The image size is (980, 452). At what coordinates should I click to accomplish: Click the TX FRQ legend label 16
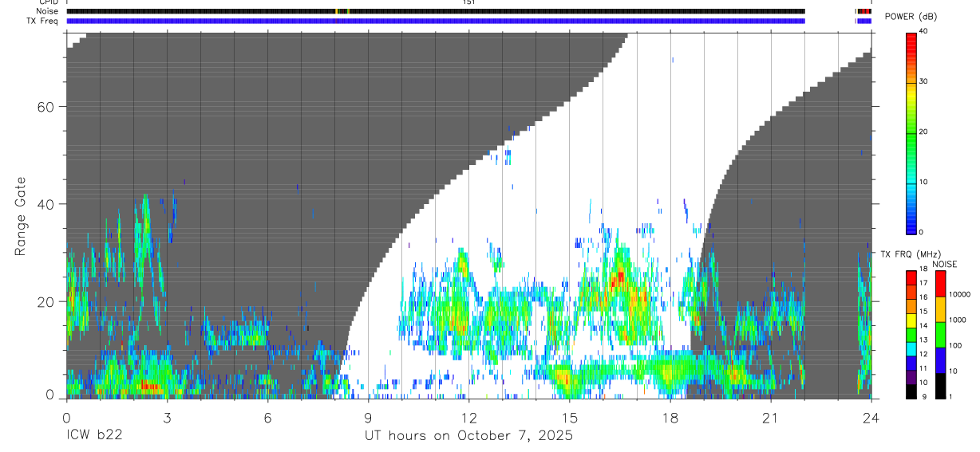click(x=923, y=297)
